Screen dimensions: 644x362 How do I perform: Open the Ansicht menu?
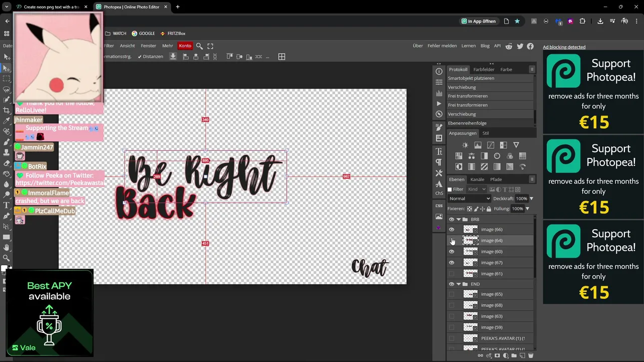click(x=127, y=46)
